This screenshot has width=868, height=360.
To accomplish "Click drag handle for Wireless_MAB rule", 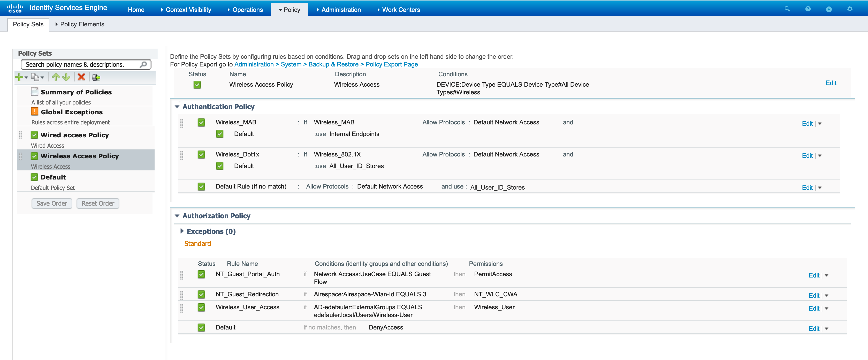I will pos(182,123).
